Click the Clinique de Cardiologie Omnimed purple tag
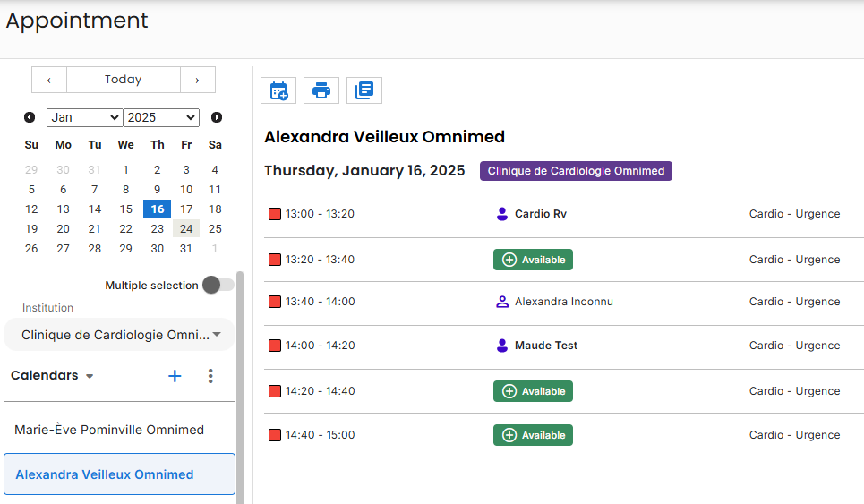864x504 pixels. click(576, 171)
